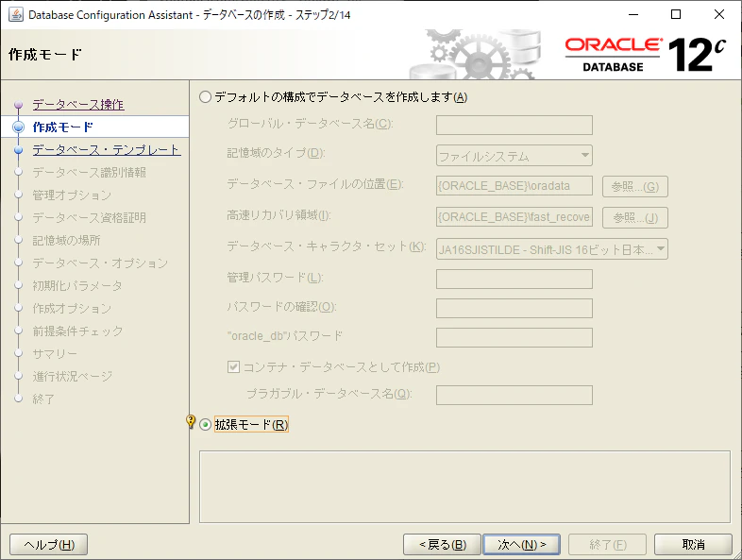This screenshot has width=742, height=560.
Task: Click the グローバル・データベース名 input field
Action: point(514,125)
